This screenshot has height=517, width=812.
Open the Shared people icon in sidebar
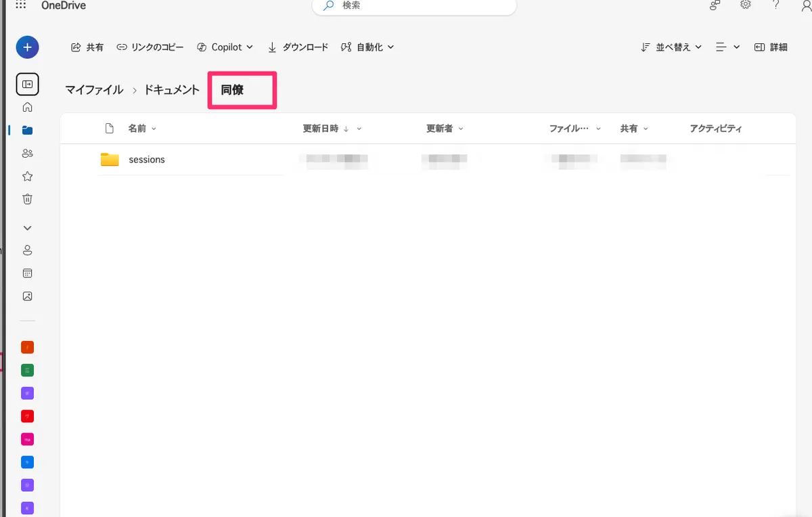tap(28, 153)
